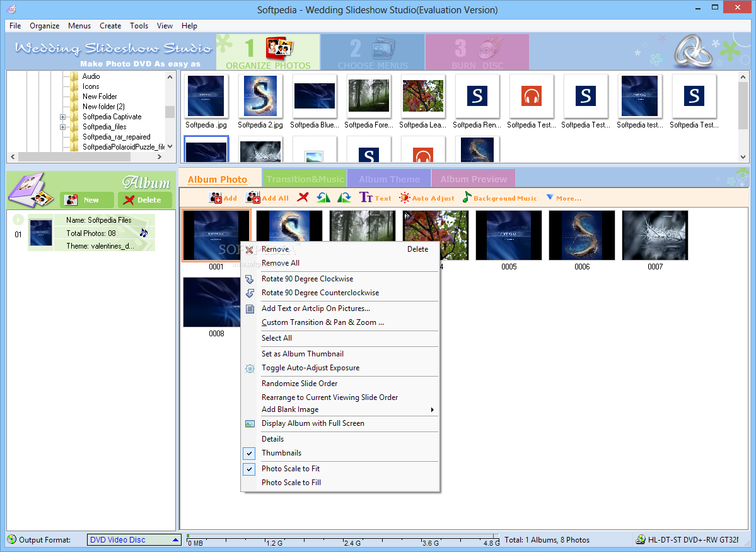
Task: Open the Menus menu
Action: (x=79, y=26)
